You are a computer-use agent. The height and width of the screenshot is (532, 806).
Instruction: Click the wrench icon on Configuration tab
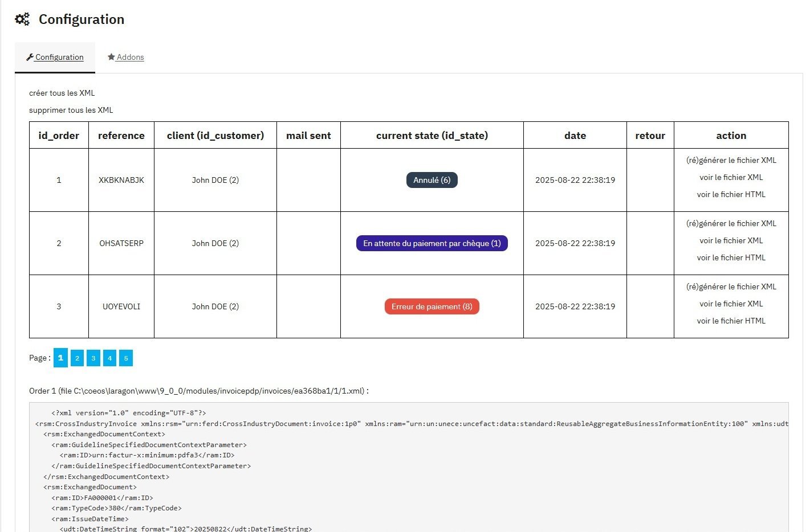(x=30, y=57)
